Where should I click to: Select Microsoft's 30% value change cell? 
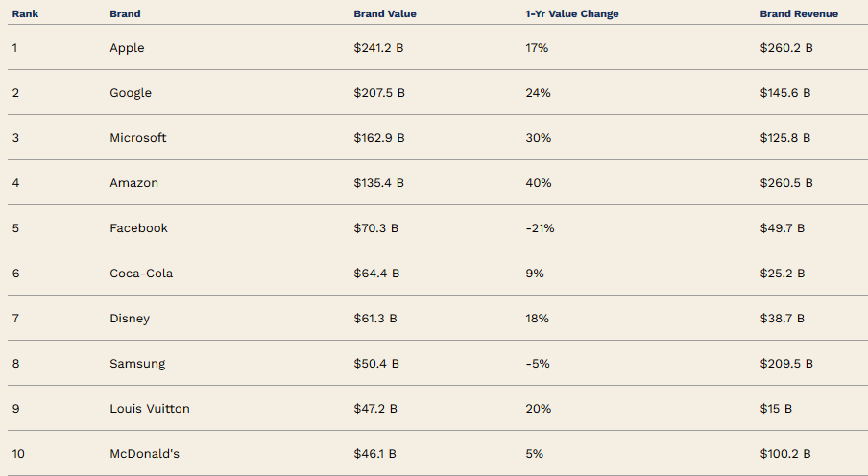[x=538, y=138]
